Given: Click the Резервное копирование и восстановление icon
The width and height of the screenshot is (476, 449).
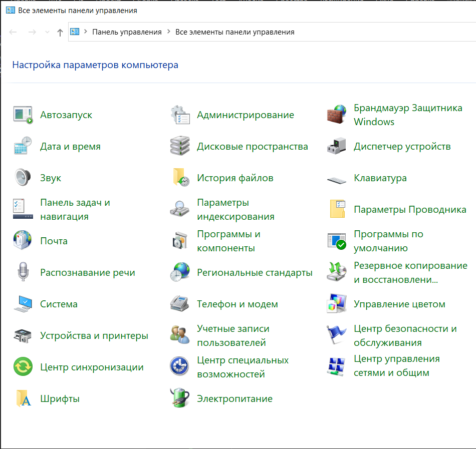Looking at the screenshot, I should click(x=337, y=272).
